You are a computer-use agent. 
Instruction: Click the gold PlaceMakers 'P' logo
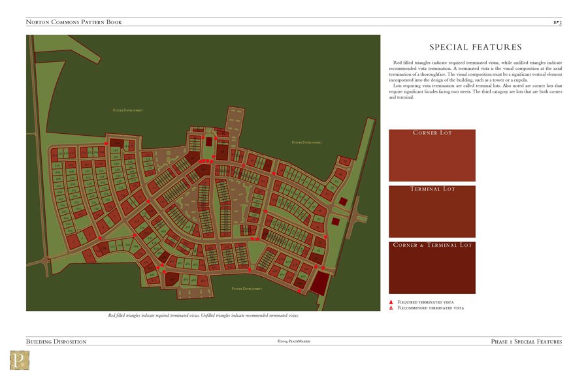click(x=20, y=360)
